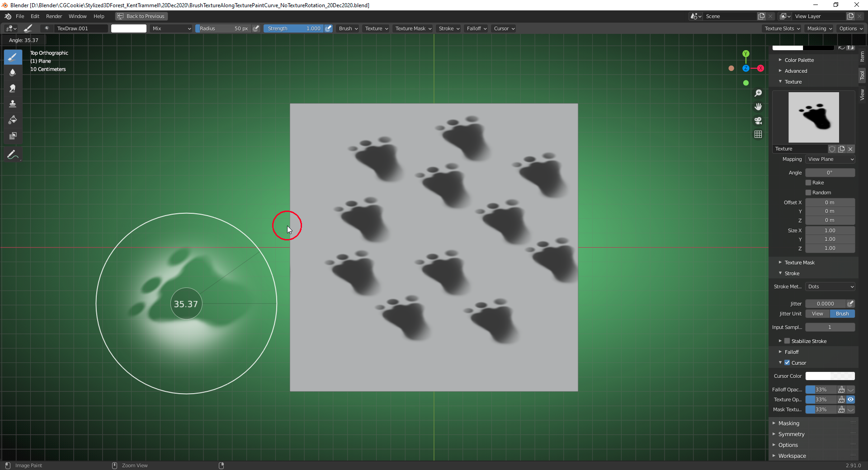Open the brush browse icon before TexDraw.001
Image resolution: width=868 pixels, height=470 pixels.
pos(46,28)
